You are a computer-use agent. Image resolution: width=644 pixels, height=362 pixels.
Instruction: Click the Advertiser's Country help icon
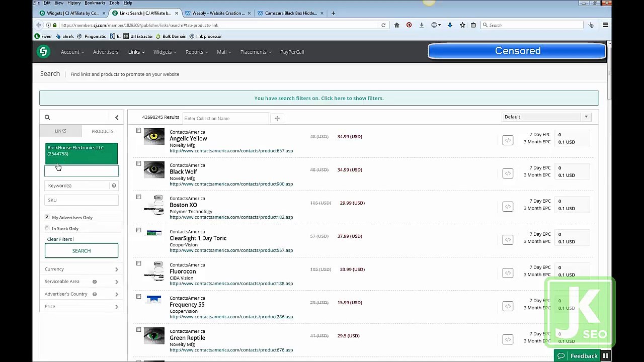[x=94, y=294]
